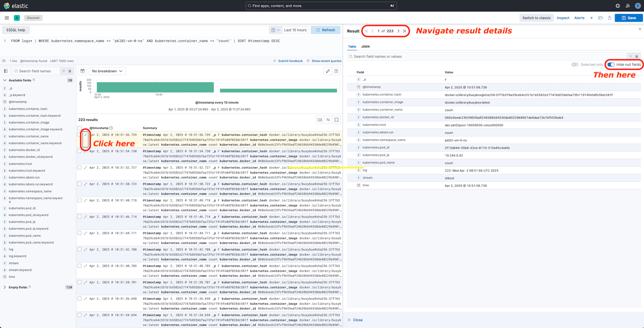Enable the Selected only switch
The image size is (644, 328).
point(575,65)
